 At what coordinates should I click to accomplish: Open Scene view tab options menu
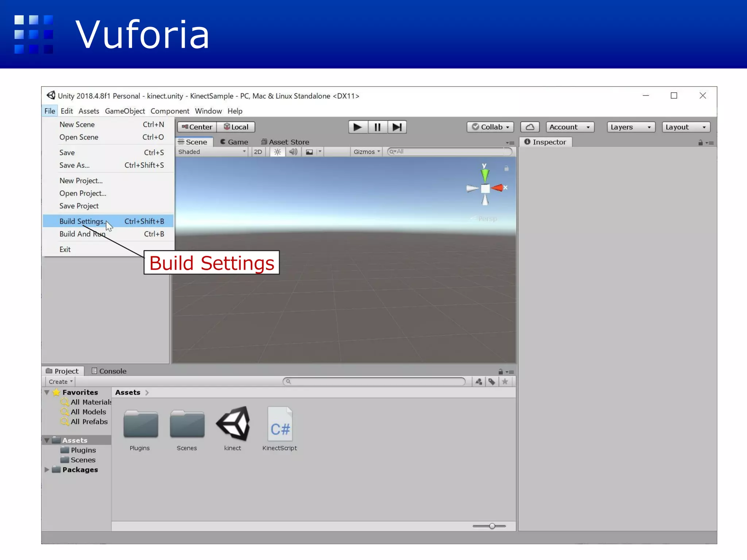click(510, 143)
